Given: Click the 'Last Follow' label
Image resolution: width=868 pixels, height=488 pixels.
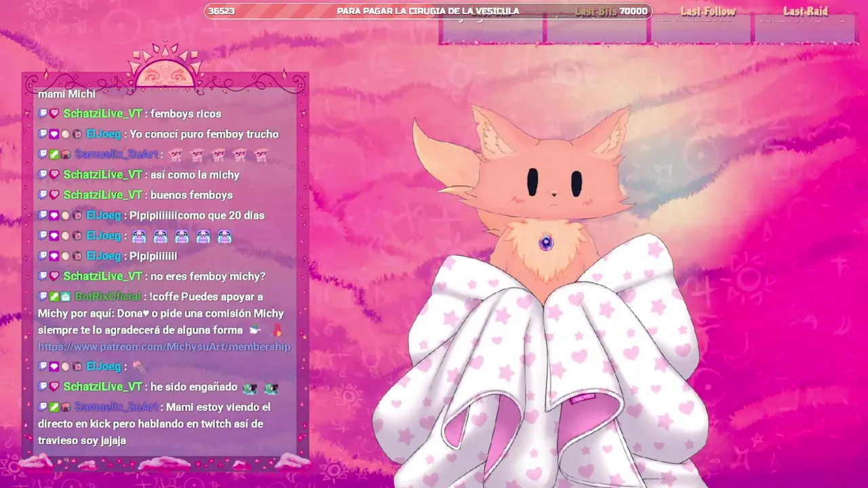Looking at the screenshot, I should [x=708, y=12].
